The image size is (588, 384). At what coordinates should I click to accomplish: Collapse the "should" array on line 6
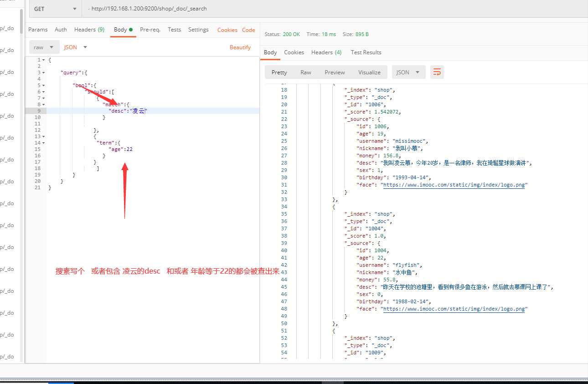tap(44, 92)
